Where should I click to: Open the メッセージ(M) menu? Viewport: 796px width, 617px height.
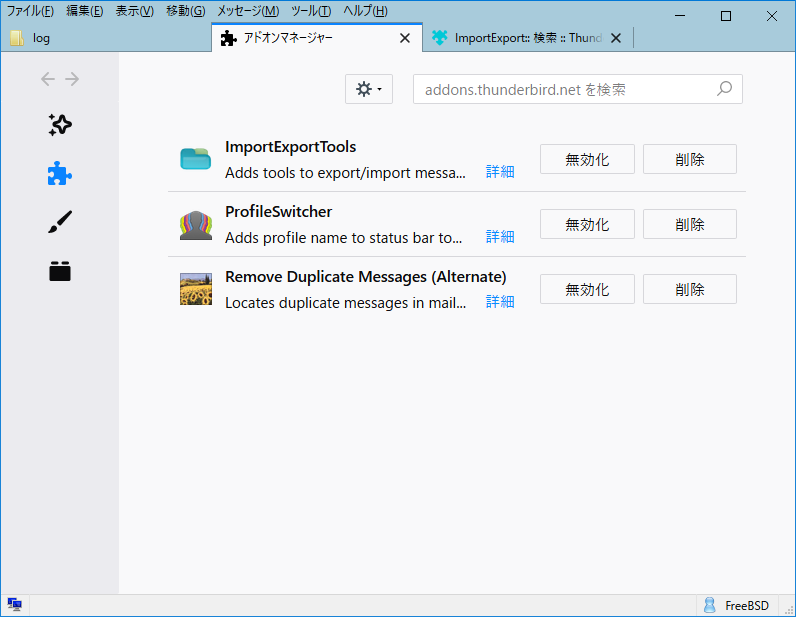point(248,11)
